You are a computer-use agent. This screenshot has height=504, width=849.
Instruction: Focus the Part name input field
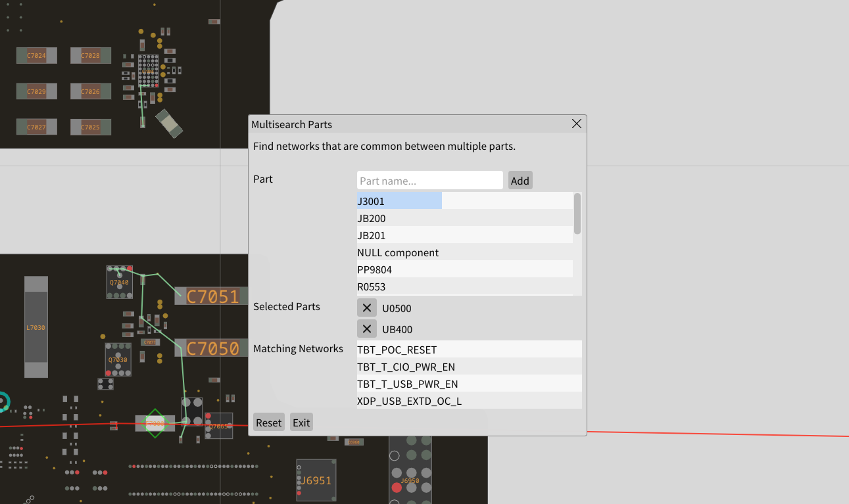tap(429, 181)
